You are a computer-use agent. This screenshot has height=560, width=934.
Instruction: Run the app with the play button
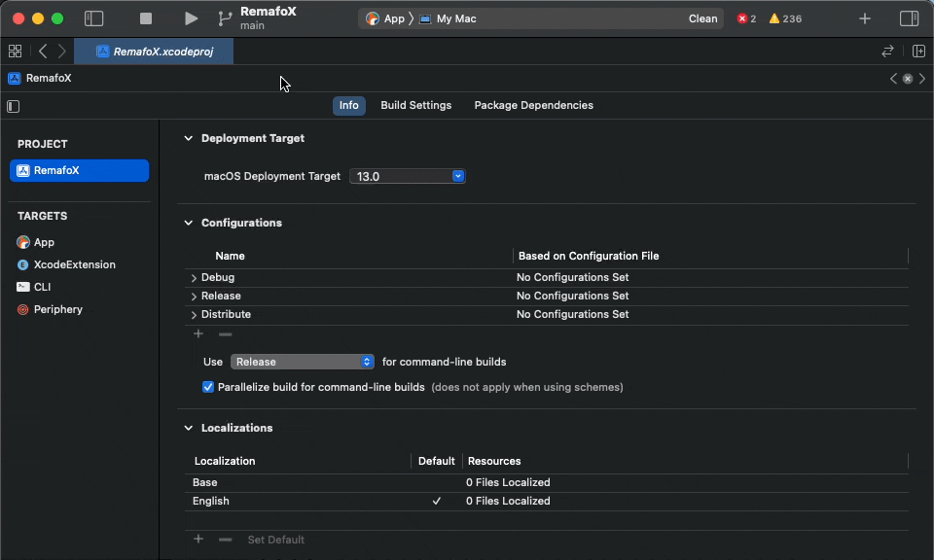click(x=191, y=17)
